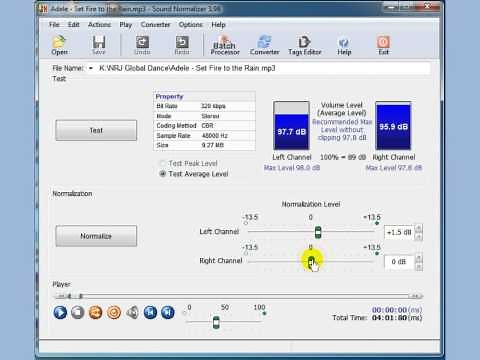Click the Right Channel normalization slider handle
This screenshot has width=480, height=360.
[x=311, y=261]
